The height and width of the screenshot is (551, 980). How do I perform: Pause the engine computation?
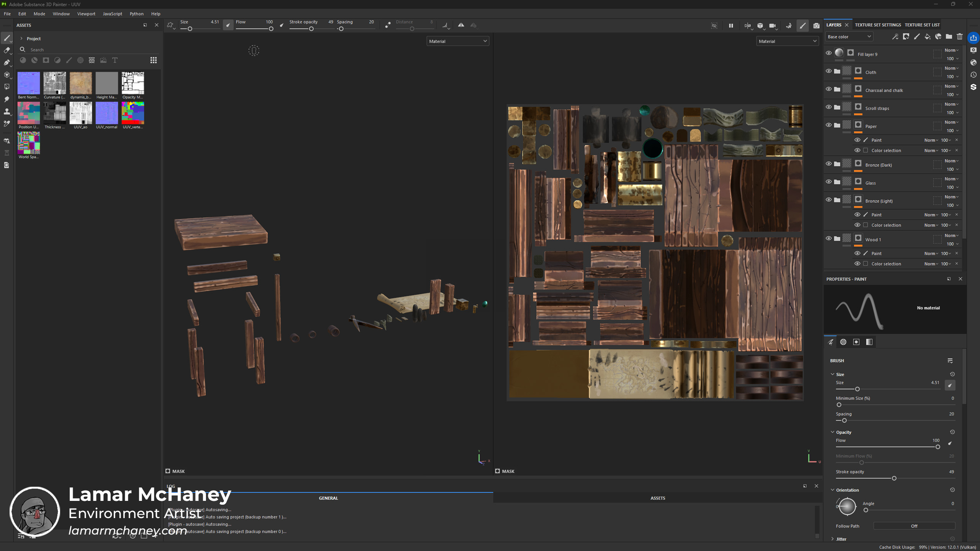click(x=731, y=26)
